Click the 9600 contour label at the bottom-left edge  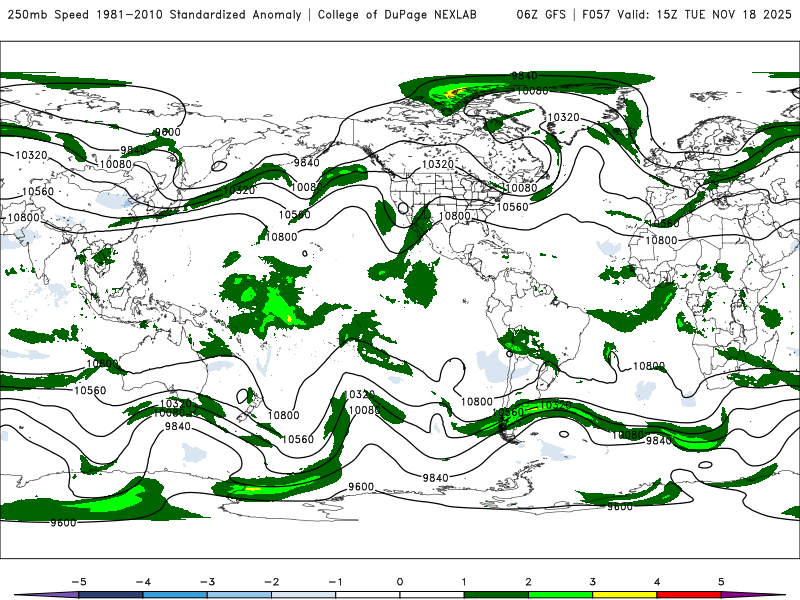(63, 522)
